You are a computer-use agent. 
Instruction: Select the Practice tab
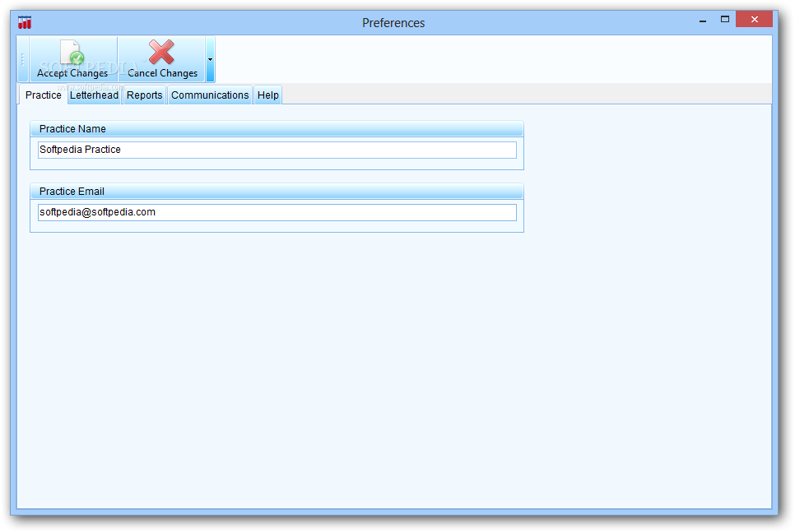43,95
